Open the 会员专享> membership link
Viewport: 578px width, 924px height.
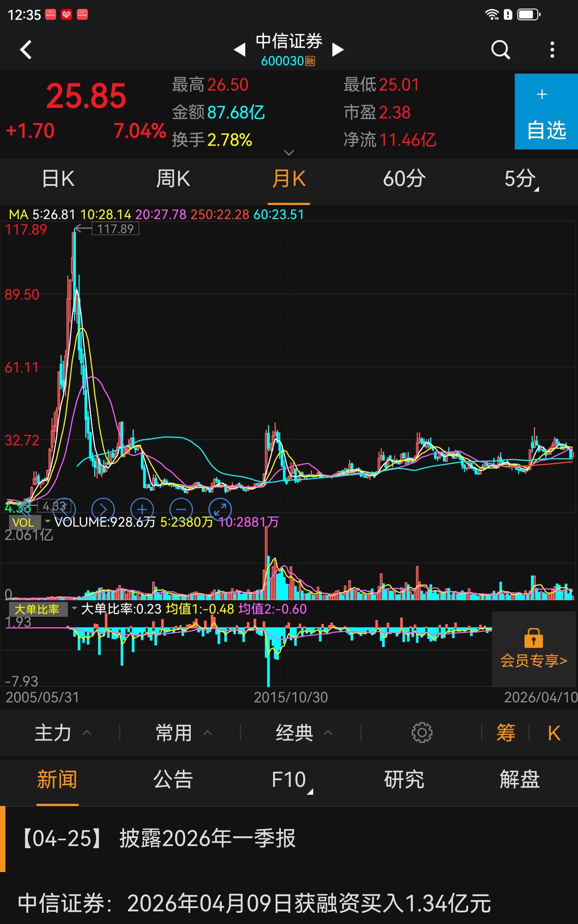533,661
